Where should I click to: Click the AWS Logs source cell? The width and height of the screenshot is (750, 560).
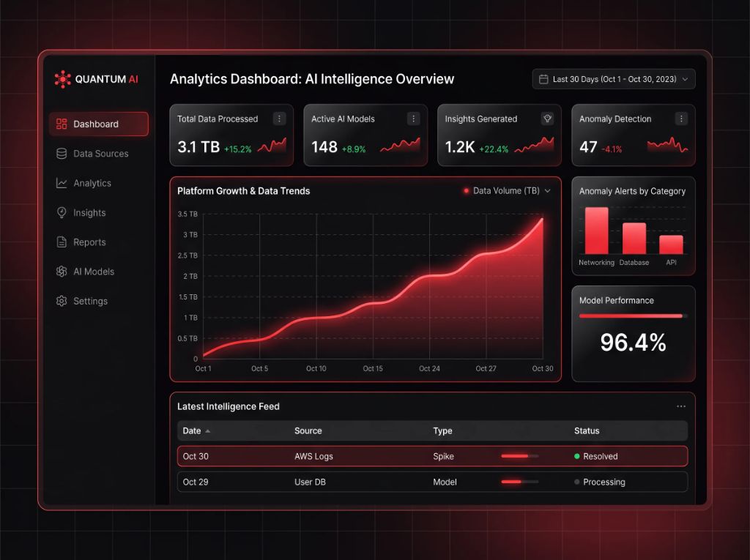(313, 456)
